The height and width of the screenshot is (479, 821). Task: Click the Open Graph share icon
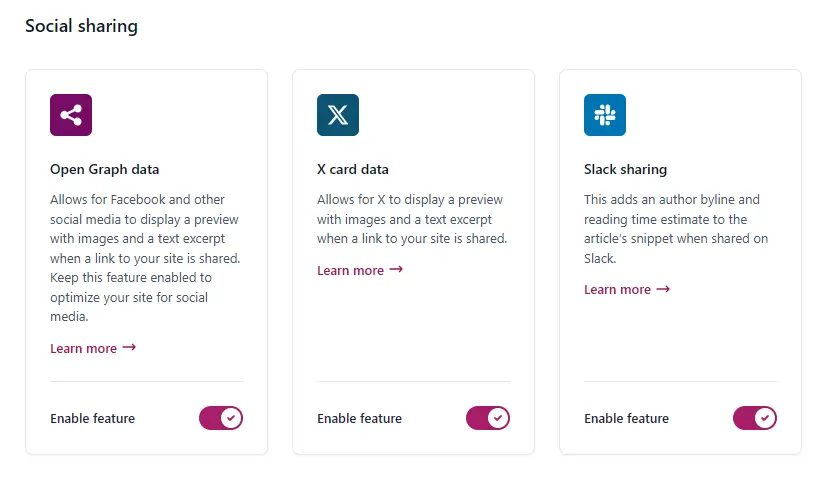click(x=71, y=115)
